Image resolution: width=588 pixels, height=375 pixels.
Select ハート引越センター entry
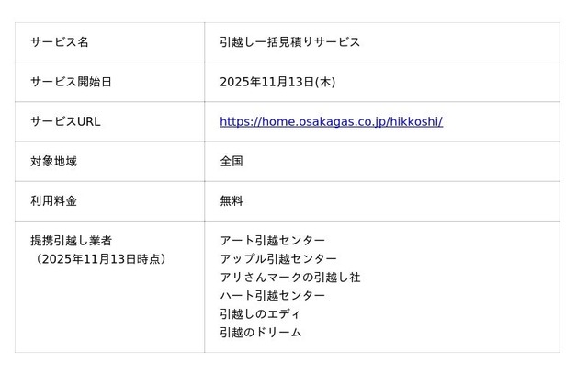coord(272,295)
